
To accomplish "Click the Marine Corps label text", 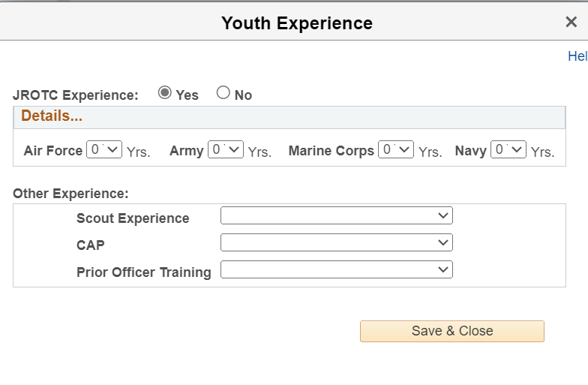I will (331, 151).
